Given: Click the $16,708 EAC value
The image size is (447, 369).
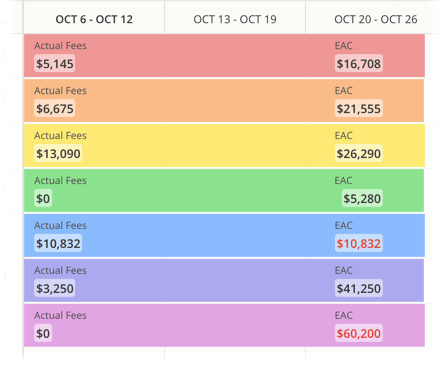Looking at the screenshot, I should [x=359, y=64].
